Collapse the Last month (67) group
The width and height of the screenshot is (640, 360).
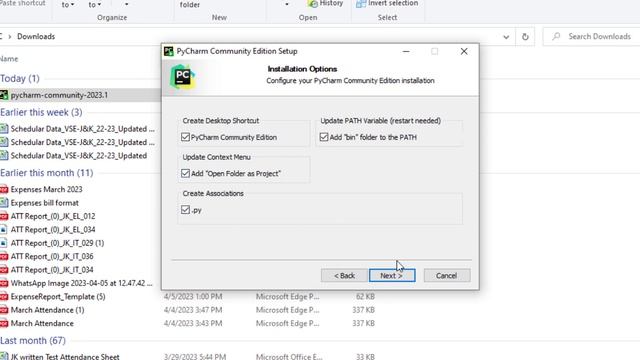coord(33,341)
